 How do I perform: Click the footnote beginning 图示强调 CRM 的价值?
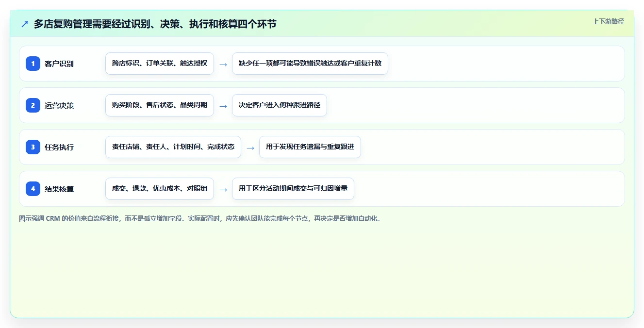pos(200,218)
